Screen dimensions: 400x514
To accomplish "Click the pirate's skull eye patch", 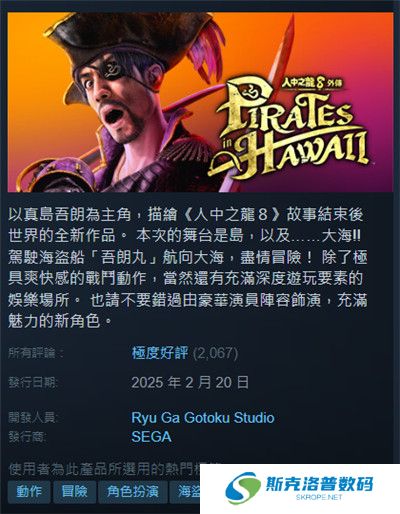I will point(112,68).
